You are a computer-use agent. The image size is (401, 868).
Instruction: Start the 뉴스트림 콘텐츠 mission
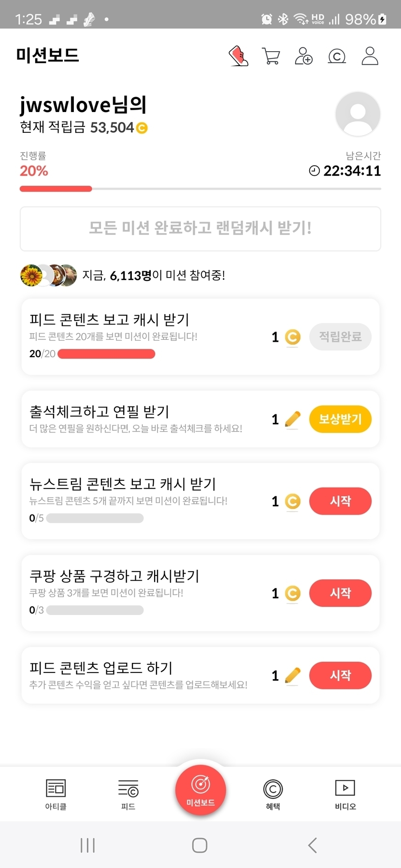tap(340, 501)
